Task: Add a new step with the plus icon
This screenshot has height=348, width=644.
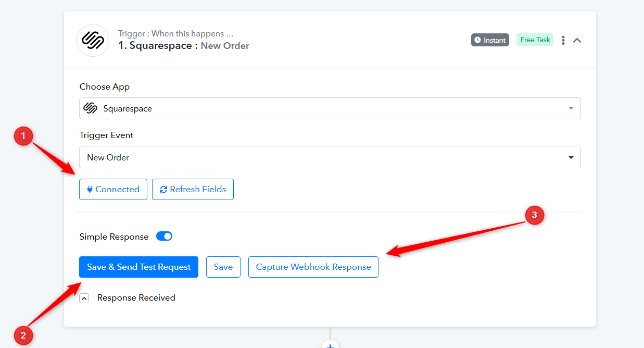Action: coord(330,344)
